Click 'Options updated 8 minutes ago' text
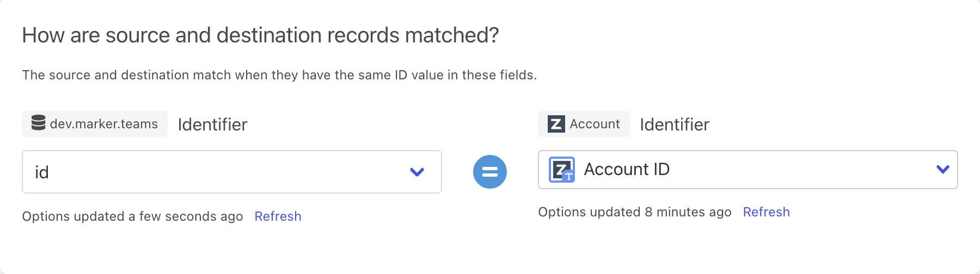The height and width of the screenshot is (274, 980). pos(634,212)
